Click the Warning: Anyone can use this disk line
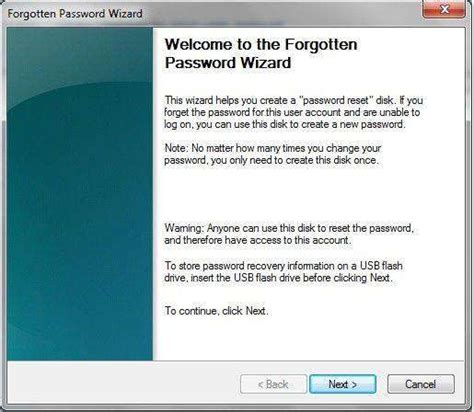474x412 pixels. tap(289, 228)
